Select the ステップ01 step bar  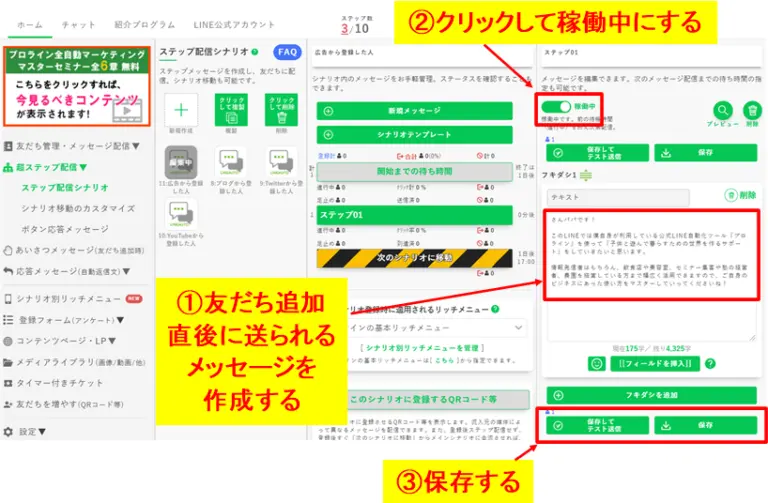pos(414,215)
